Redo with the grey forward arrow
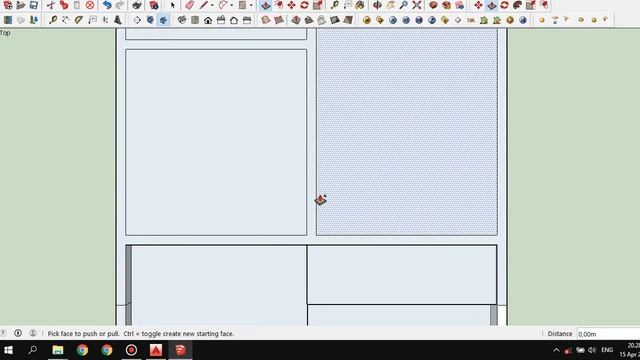Screen dimensions: 640x360 [120, 5]
